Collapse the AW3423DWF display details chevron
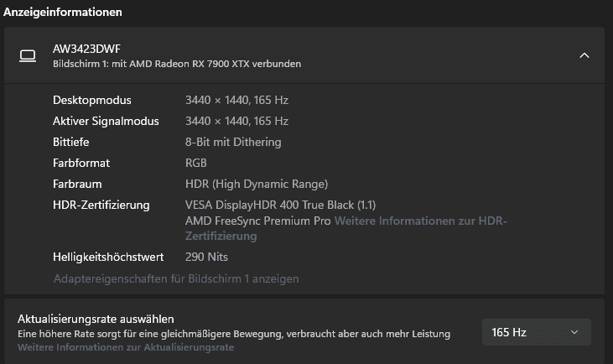Screen dimensions: 613x364 click(x=584, y=55)
